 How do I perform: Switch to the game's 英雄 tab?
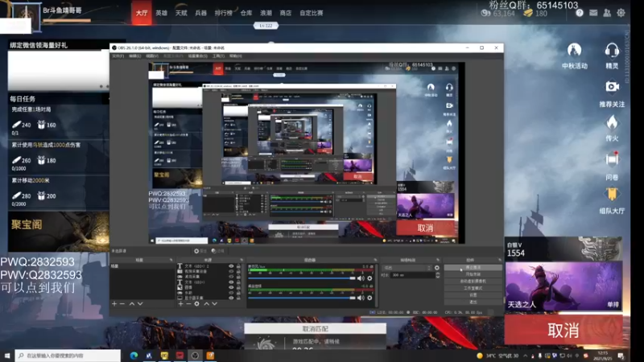tap(162, 13)
